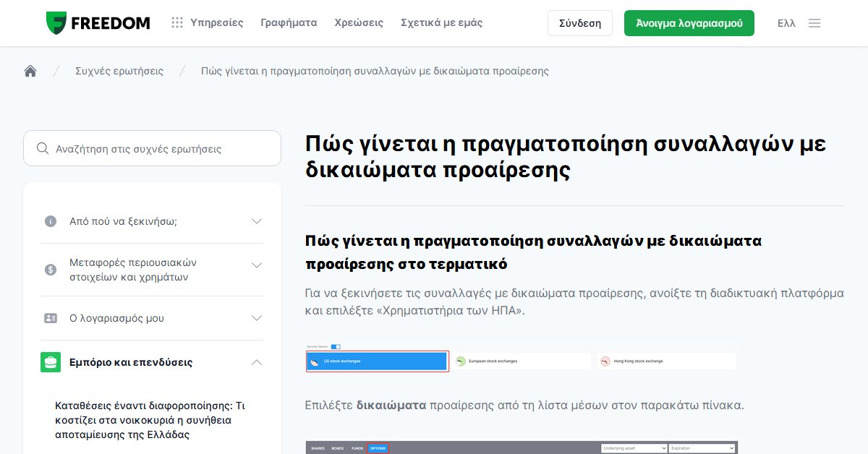Image resolution: width=868 pixels, height=454 pixels.
Task: Open the Χρεώσεις menu item
Action: [x=359, y=22]
